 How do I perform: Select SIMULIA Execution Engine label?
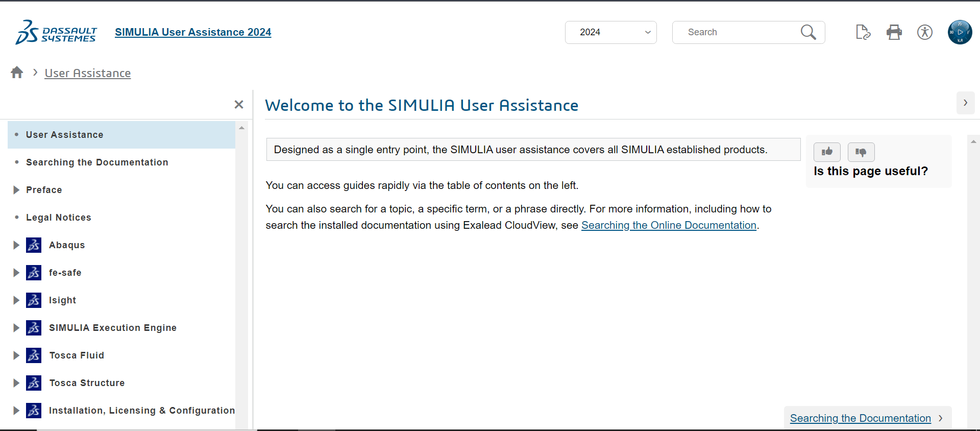pos(113,328)
